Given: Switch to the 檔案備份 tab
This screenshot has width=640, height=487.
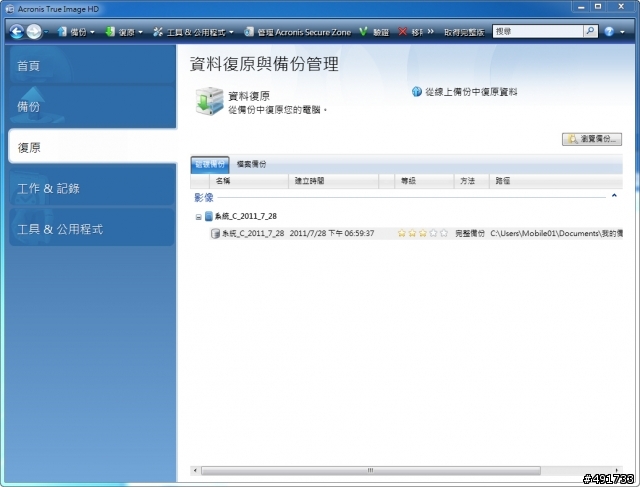Looking at the screenshot, I should pos(251,165).
